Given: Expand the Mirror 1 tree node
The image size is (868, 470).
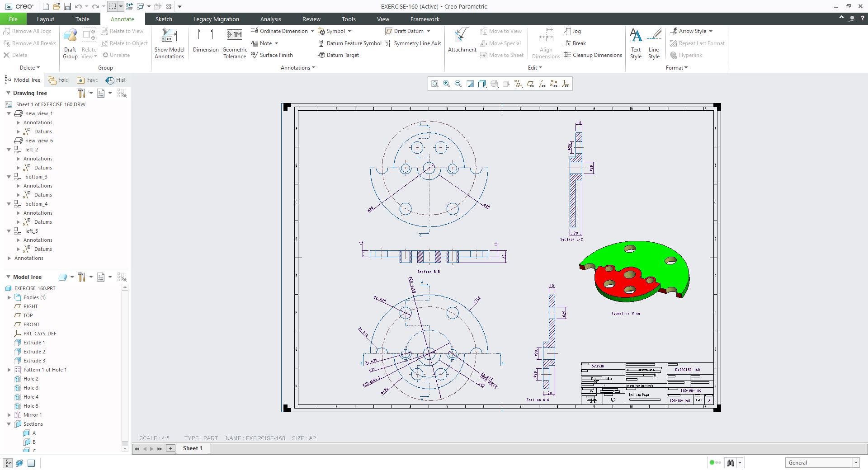Looking at the screenshot, I should pos(9,415).
